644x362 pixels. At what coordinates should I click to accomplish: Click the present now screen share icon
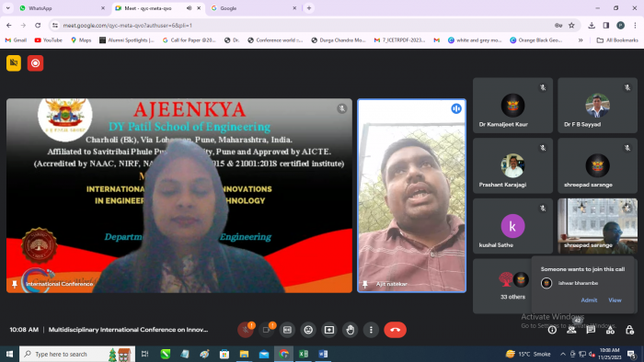pyautogui.click(x=329, y=330)
